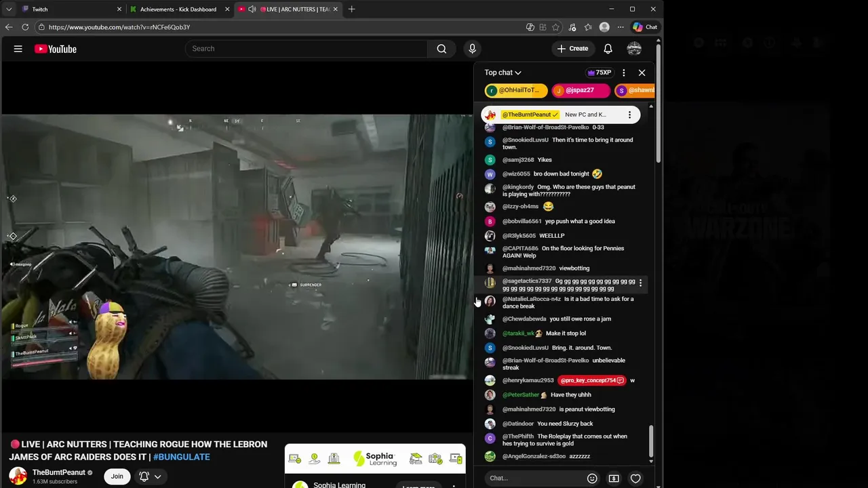Click username @mahinahmed7320 beside 'viewbotting'
868x488 pixels.
click(529, 268)
